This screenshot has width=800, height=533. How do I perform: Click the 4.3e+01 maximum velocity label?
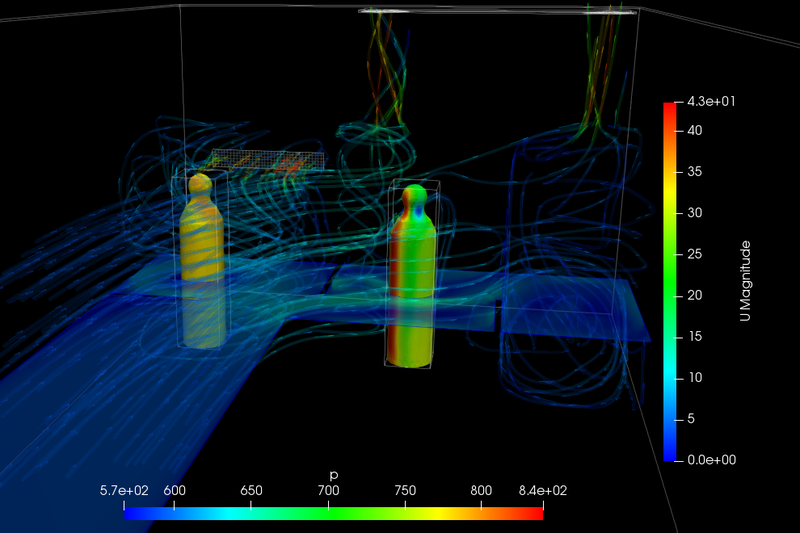point(711,101)
